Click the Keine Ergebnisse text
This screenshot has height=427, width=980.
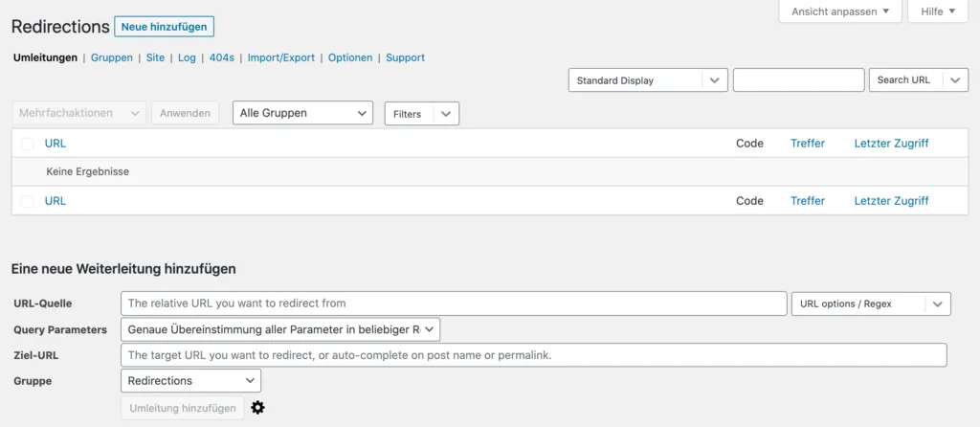(87, 172)
